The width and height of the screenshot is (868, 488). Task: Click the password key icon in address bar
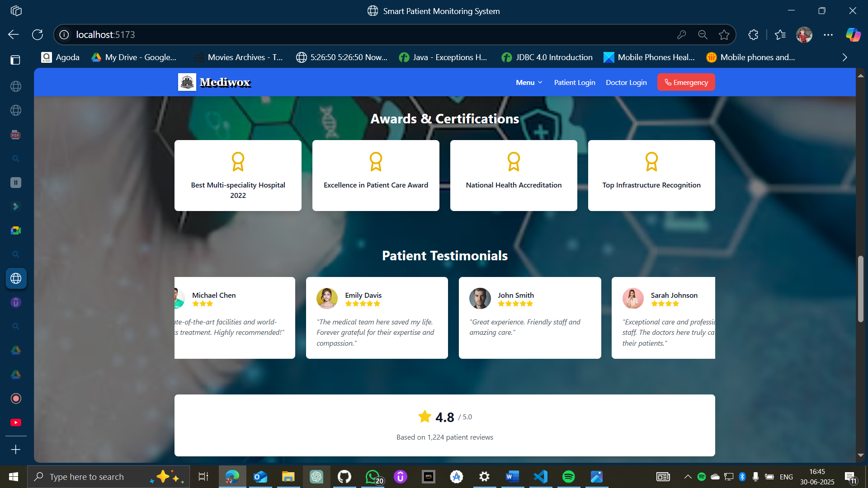(x=681, y=35)
